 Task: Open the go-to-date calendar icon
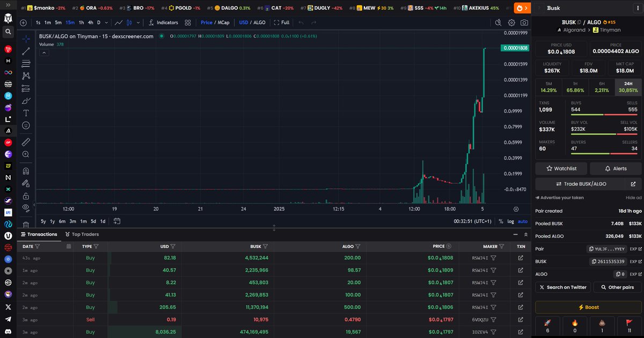click(x=117, y=221)
